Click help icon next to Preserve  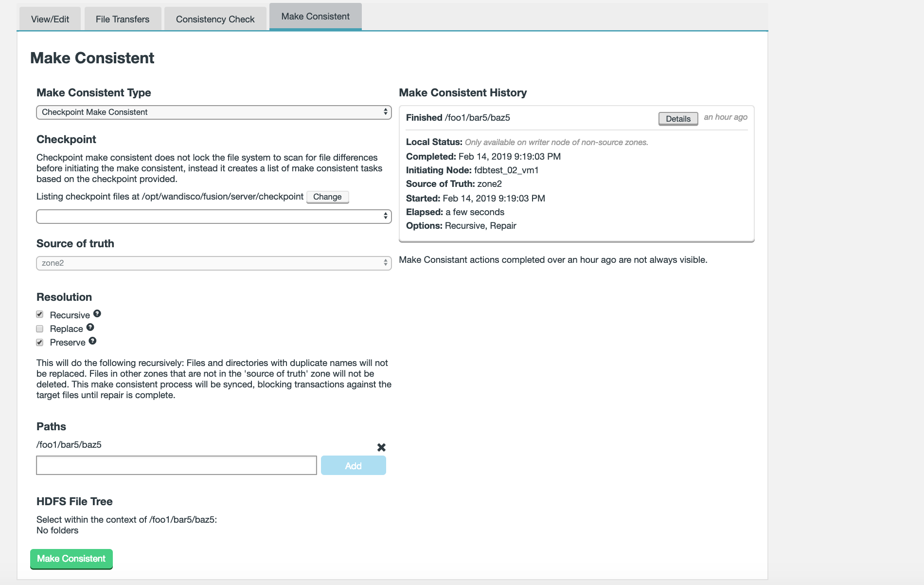[x=92, y=341]
